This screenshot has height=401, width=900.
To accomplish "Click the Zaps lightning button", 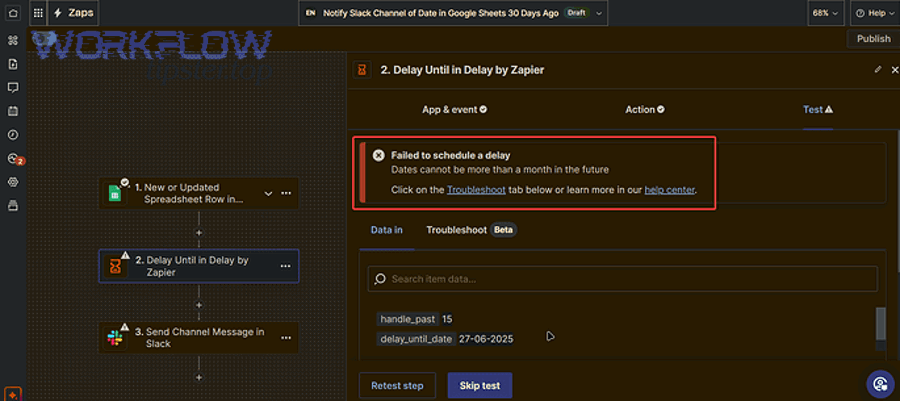I will (x=73, y=13).
